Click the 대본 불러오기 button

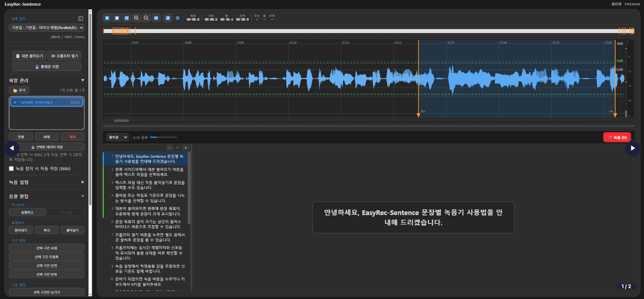29,56
